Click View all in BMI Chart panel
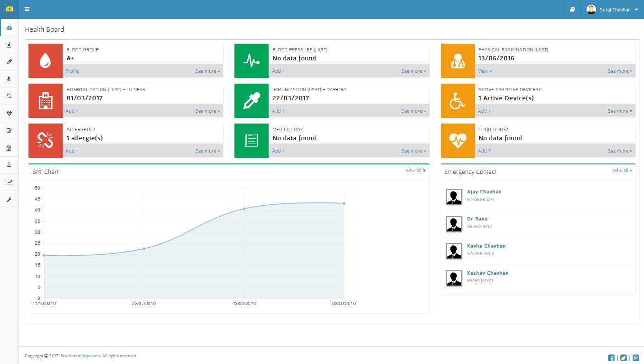This screenshot has height=364, width=644. 415,171
